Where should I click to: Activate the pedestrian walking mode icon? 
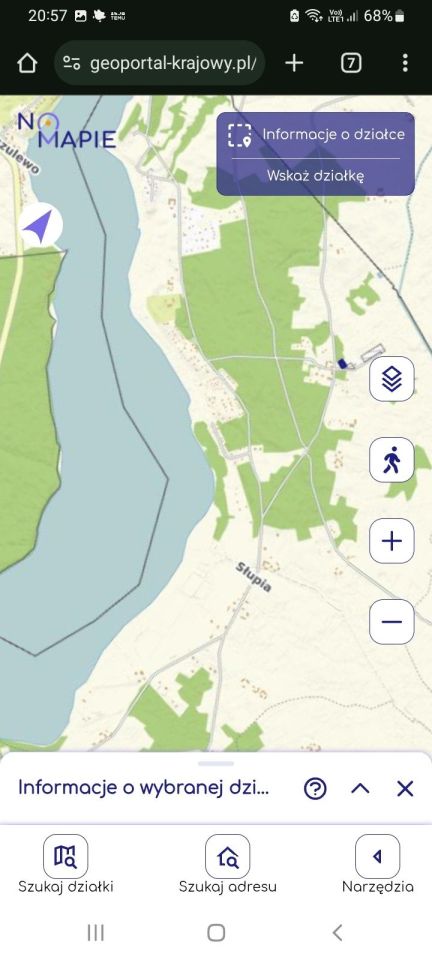[x=392, y=460]
